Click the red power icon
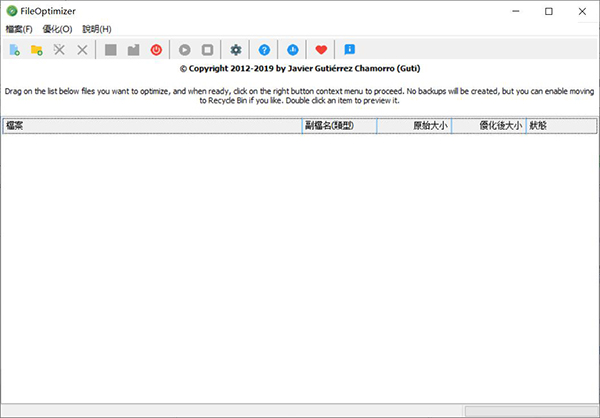 pos(156,50)
